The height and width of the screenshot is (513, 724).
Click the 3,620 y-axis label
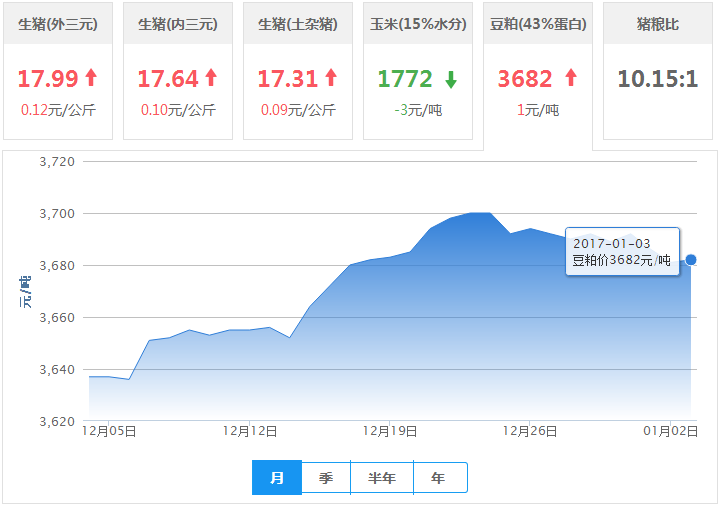click(57, 422)
